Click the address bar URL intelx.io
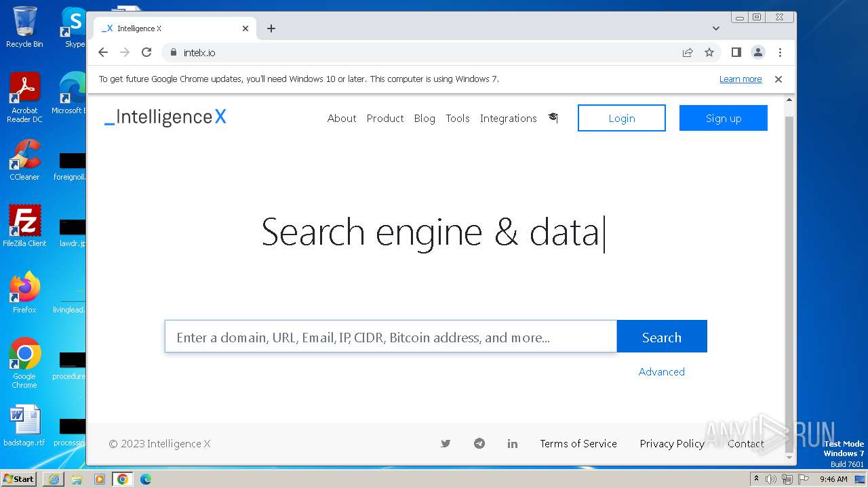The width and height of the screenshot is (868, 488). pos(199,52)
